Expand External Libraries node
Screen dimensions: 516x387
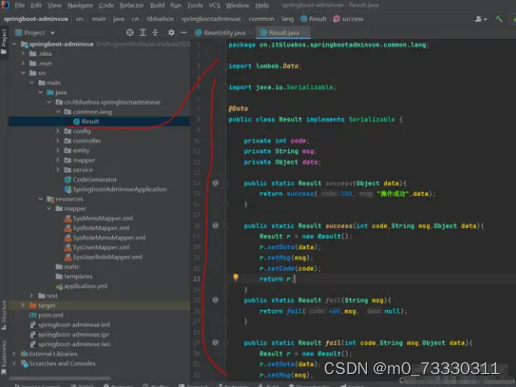pos(14,353)
